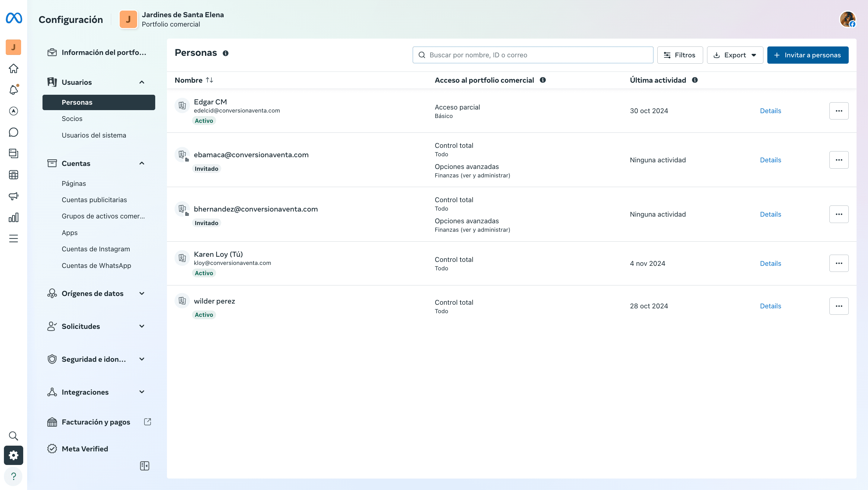Expand the Integraciones section
Viewport: 868px width, 490px height.
point(142,392)
